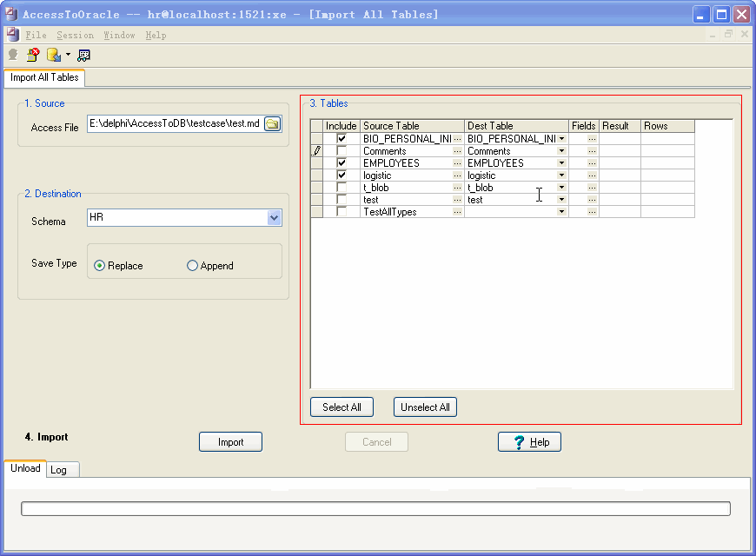Click the unload progress bar
756x556 pixels.
point(375,509)
